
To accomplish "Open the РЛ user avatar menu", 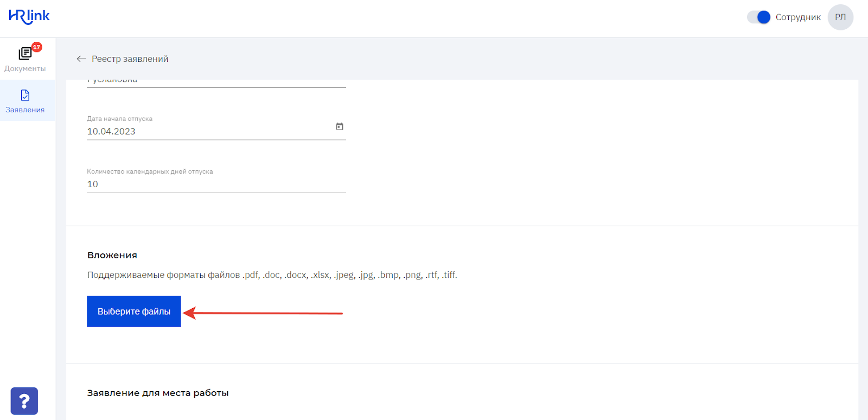I will click(840, 17).
